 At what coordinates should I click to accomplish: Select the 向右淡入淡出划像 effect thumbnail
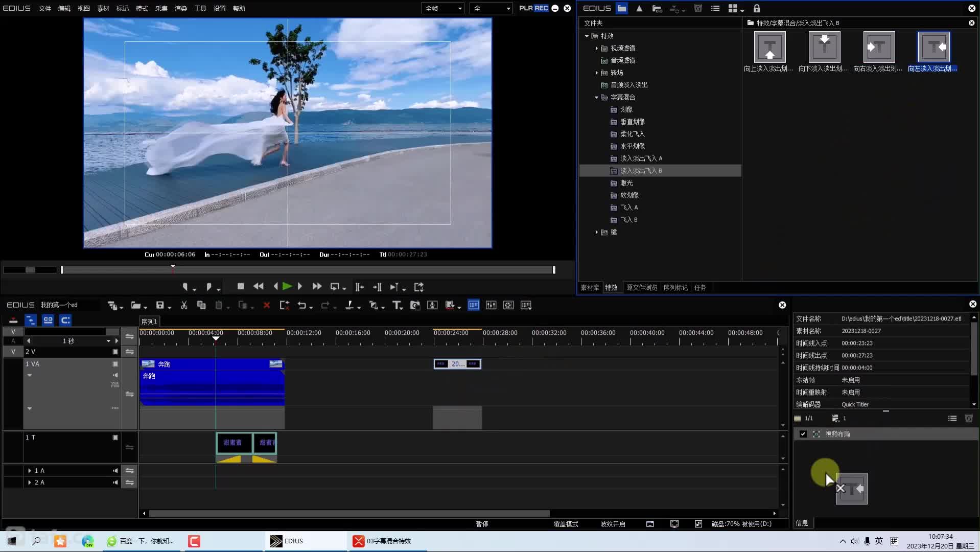(x=879, y=48)
